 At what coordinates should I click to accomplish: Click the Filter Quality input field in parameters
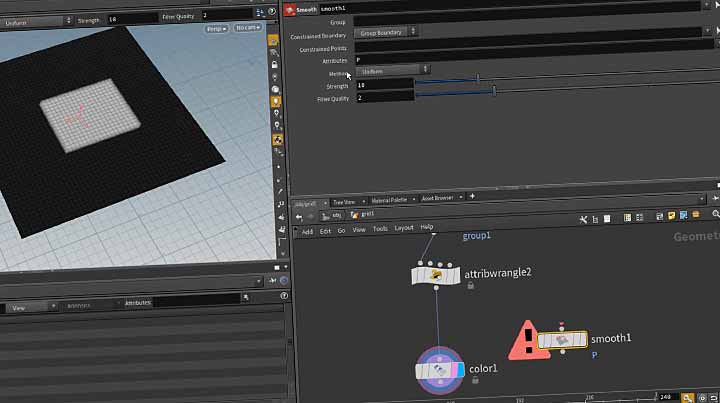(x=384, y=98)
